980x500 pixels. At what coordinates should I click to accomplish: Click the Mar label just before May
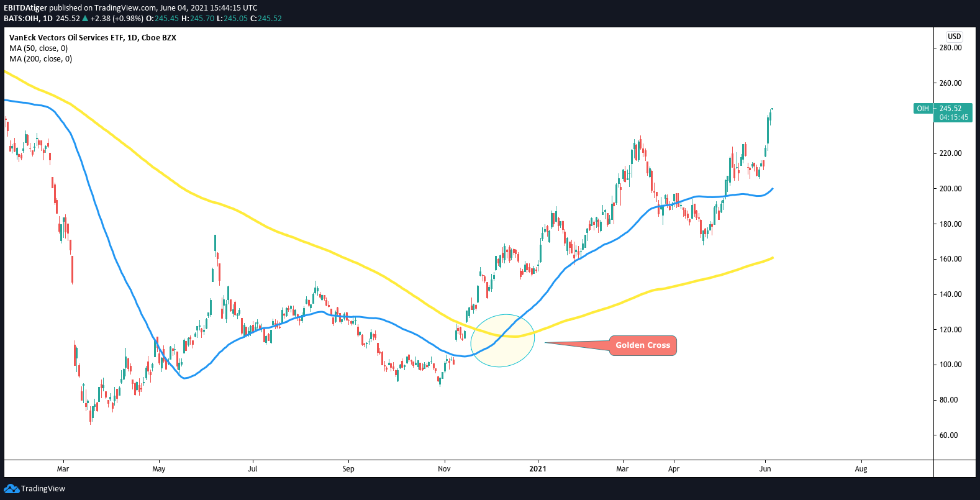(63, 469)
